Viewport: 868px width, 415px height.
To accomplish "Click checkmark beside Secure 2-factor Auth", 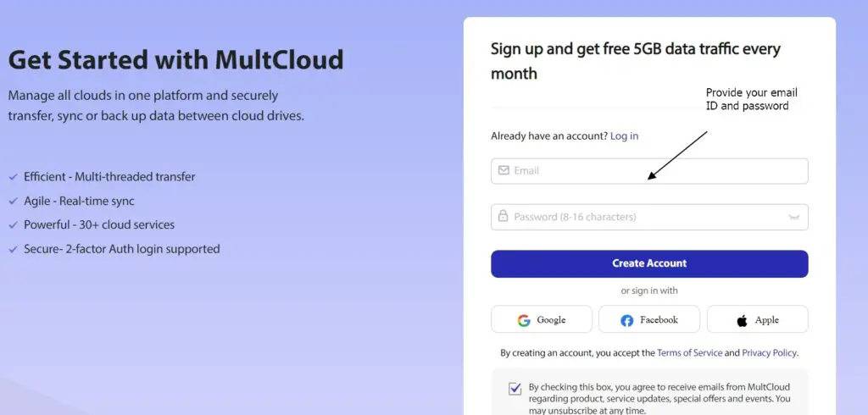I will click(13, 250).
